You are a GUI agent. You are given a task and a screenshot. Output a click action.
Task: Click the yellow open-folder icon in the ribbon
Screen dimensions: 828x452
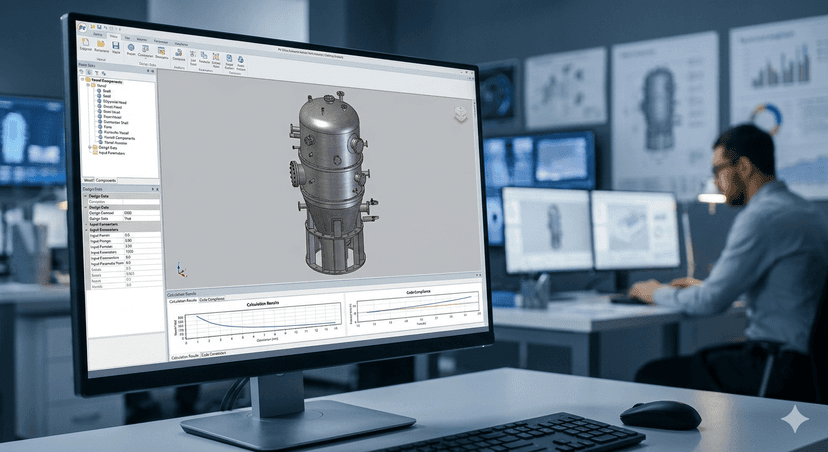tap(101, 44)
